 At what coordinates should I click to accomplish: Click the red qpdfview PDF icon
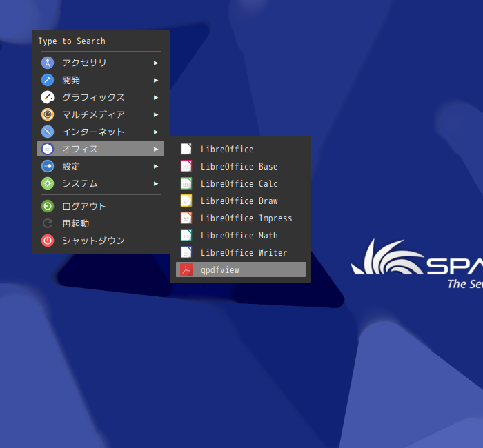[186, 269]
